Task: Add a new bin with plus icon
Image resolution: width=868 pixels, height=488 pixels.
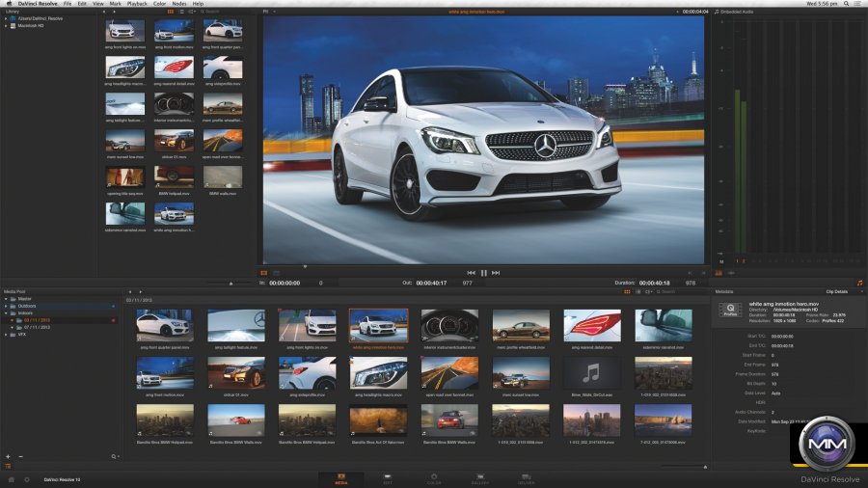Action: [x=8, y=456]
